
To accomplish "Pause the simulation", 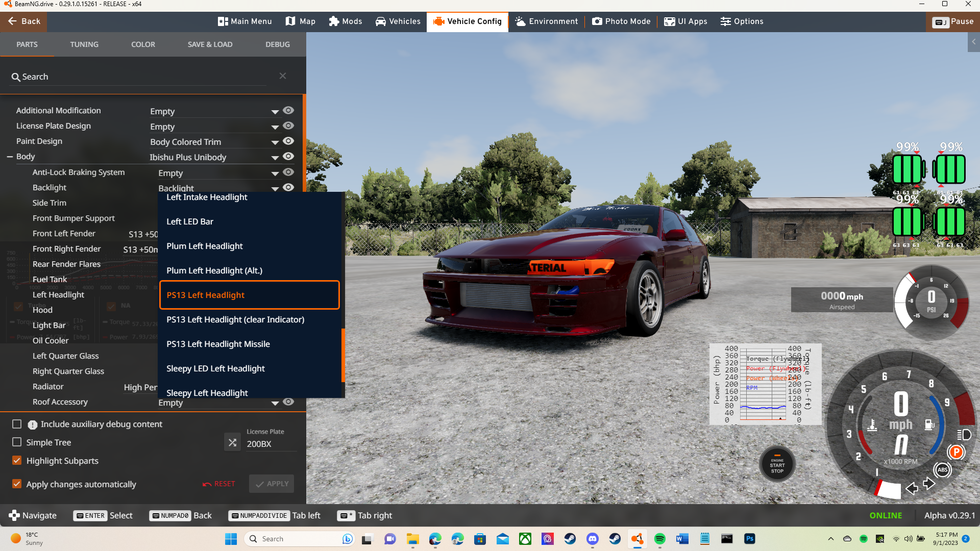I will tap(952, 21).
